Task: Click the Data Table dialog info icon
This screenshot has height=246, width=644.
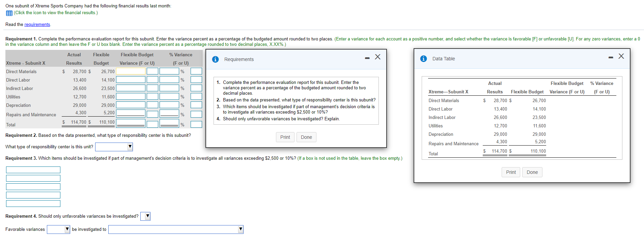Action: (x=423, y=59)
